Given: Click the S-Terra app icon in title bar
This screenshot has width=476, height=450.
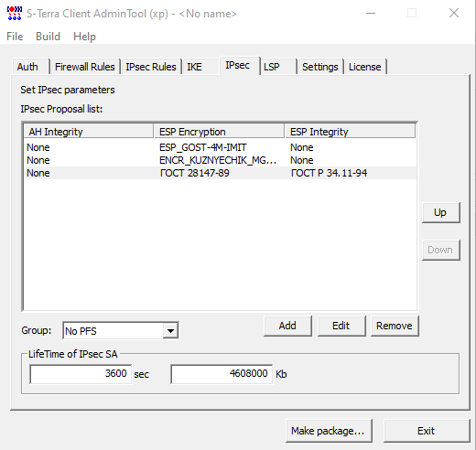Looking at the screenshot, I should pyautogui.click(x=15, y=14).
